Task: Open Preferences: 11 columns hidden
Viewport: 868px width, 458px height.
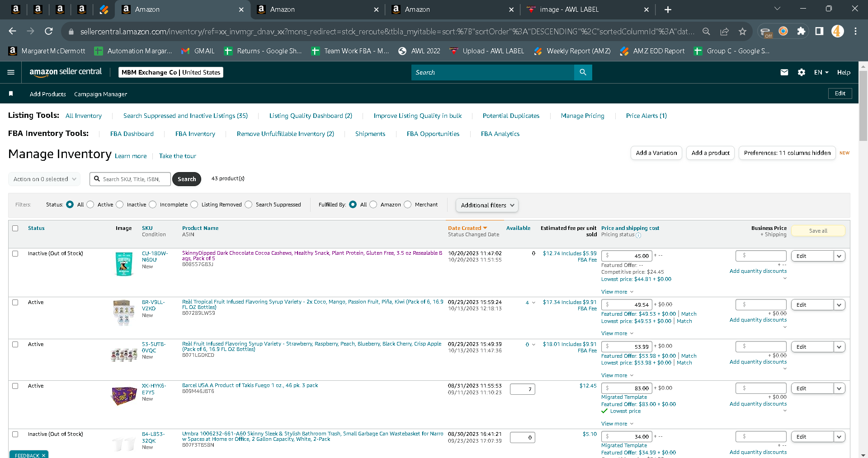Action: [x=787, y=153]
